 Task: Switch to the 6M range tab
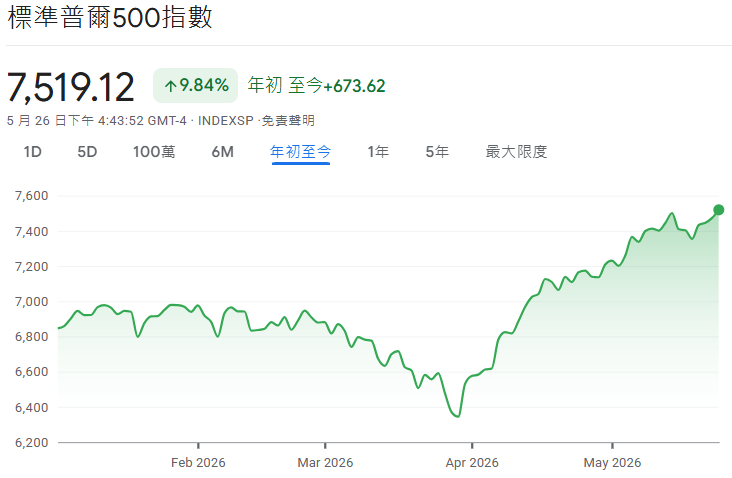coord(223,152)
